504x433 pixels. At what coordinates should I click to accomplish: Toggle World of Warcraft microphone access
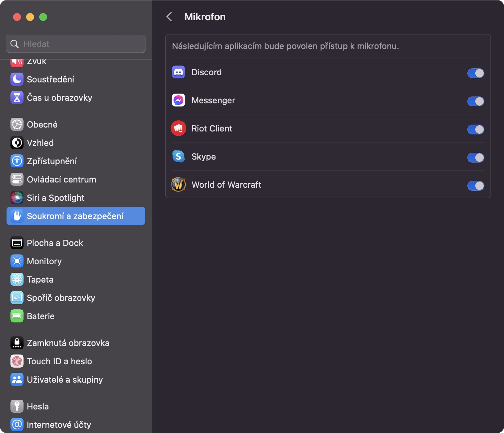tap(476, 186)
